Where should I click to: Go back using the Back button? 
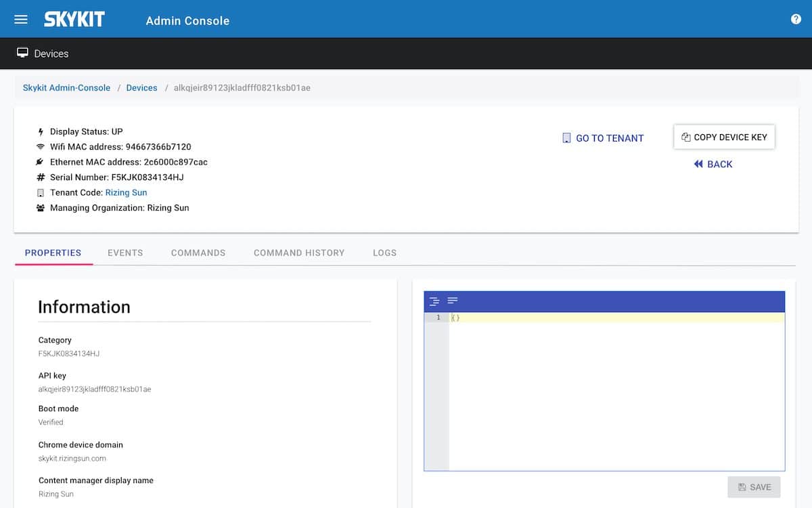(713, 164)
